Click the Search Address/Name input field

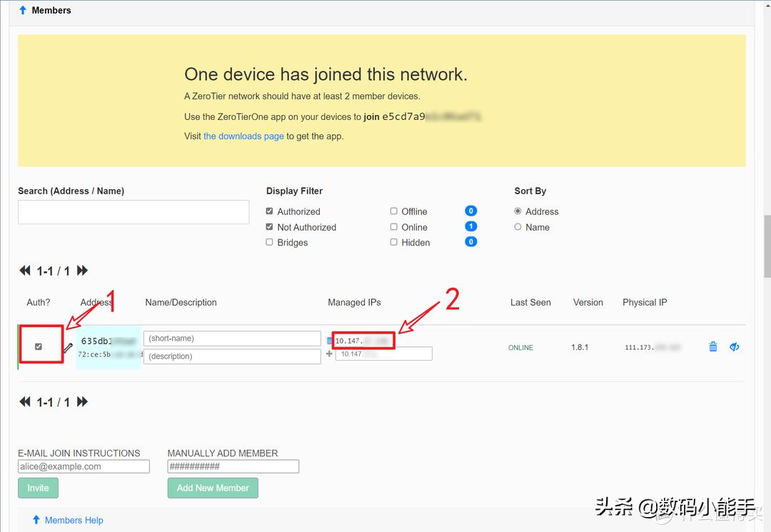133,212
